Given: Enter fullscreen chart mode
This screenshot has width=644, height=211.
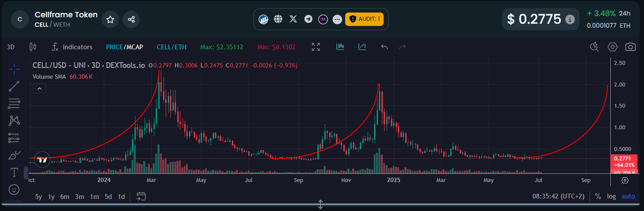Looking at the screenshot, I should click(316, 47).
